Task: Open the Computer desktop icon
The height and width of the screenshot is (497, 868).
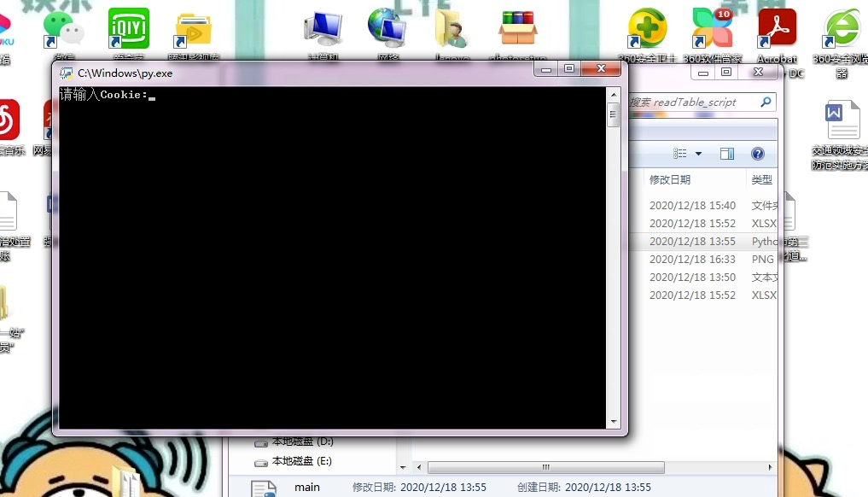Action: (323, 29)
